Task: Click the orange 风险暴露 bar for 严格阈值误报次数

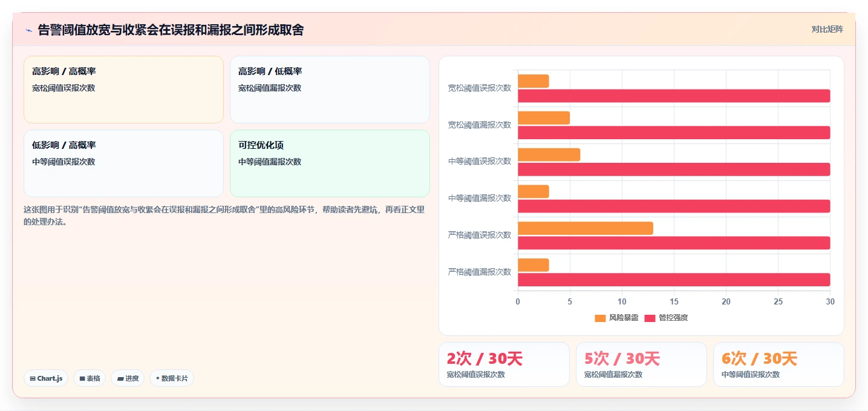Action: (586, 228)
